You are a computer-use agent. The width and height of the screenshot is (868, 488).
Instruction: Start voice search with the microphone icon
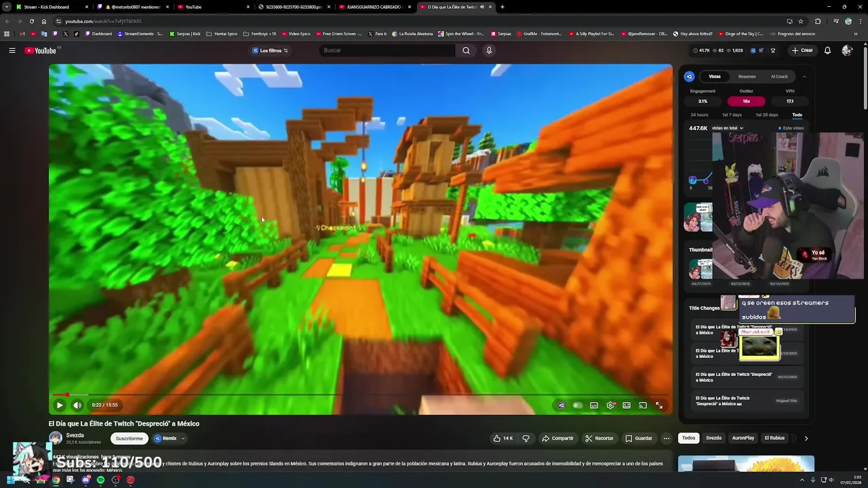489,50
